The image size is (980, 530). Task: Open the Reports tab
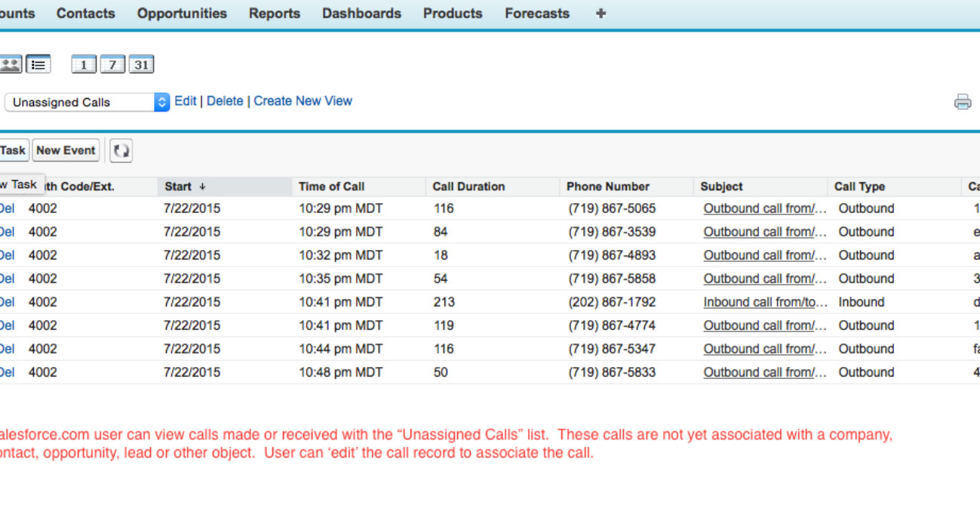(x=275, y=14)
